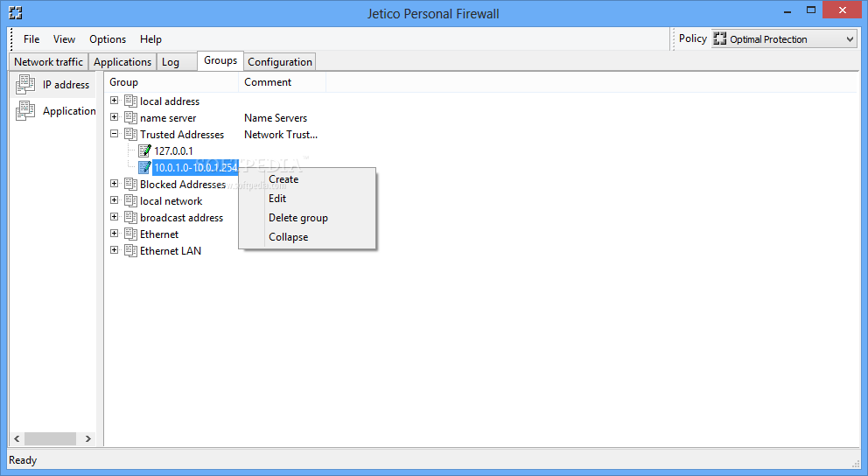Select the Blocked Addresses row
The image size is (868, 476).
pos(183,185)
